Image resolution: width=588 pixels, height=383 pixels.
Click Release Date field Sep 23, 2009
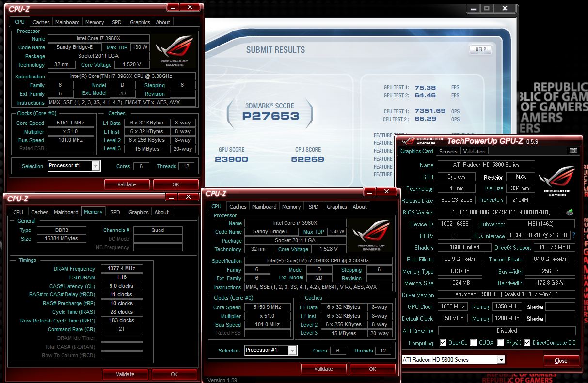(456, 200)
